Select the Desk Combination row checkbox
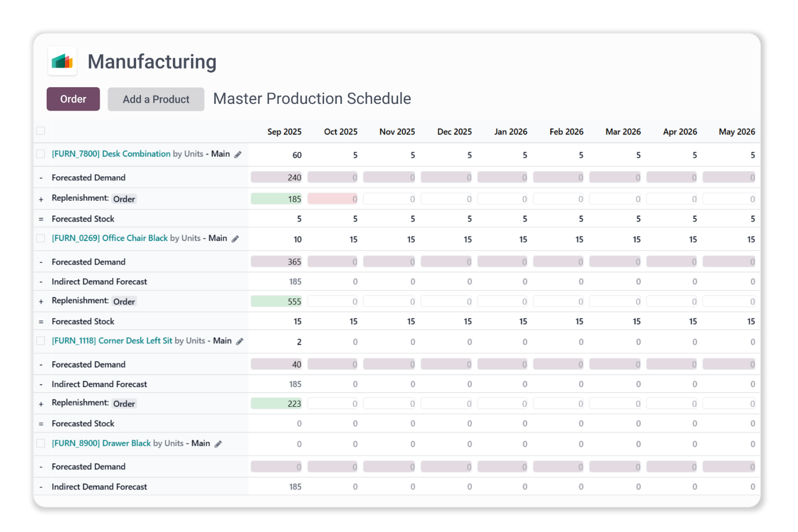The image size is (798, 532). 41,154
